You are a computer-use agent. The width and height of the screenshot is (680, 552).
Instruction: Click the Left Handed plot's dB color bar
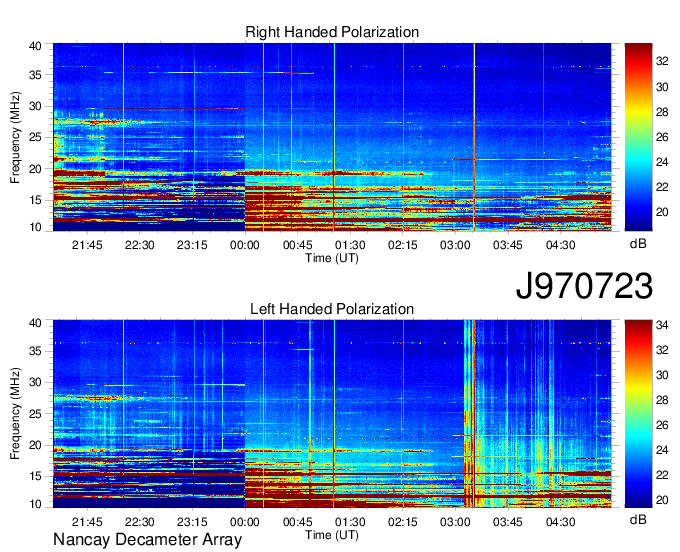(638, 414)
